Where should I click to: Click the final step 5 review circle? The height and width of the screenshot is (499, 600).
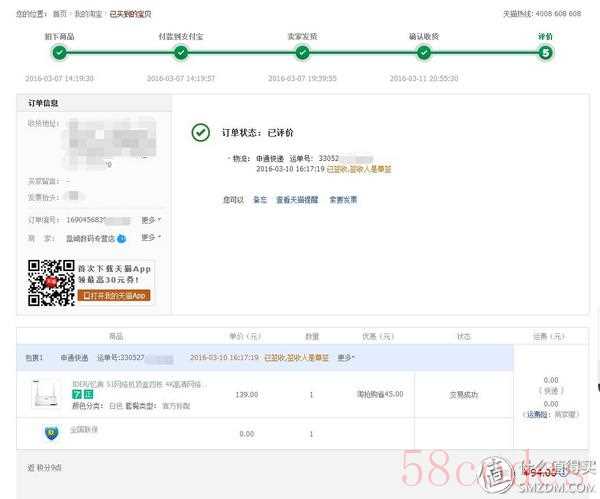pos(545,52)
